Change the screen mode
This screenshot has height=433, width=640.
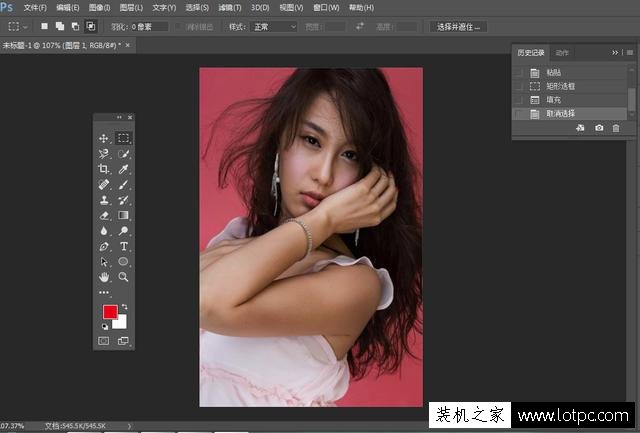(x=123, y=341)
